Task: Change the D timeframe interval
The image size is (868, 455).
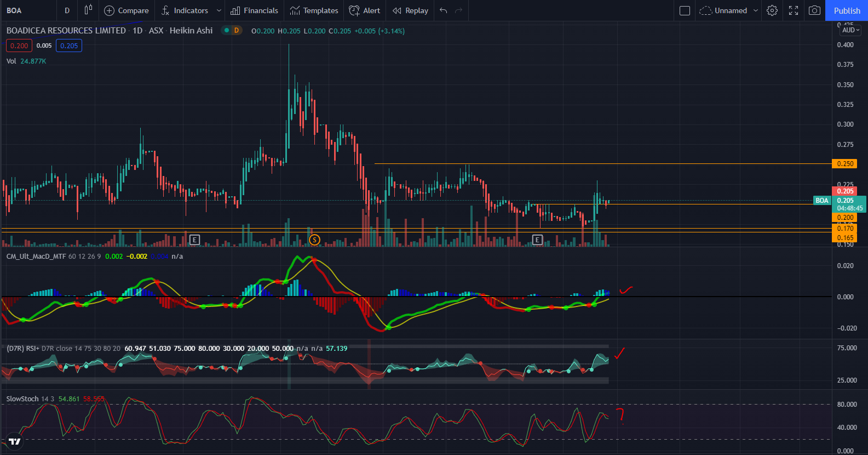Action: pyautogui.click(x=67, y=10)
